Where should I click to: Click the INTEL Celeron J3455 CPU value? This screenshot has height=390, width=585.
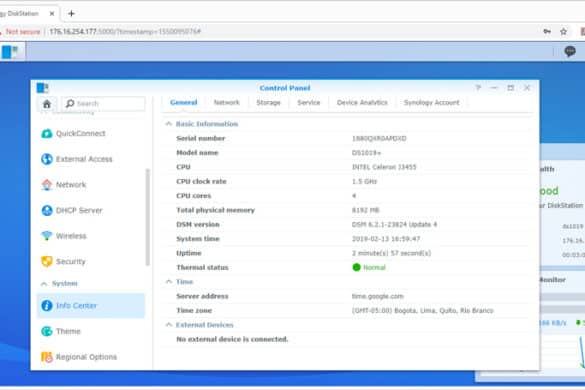tap(384, 167)
